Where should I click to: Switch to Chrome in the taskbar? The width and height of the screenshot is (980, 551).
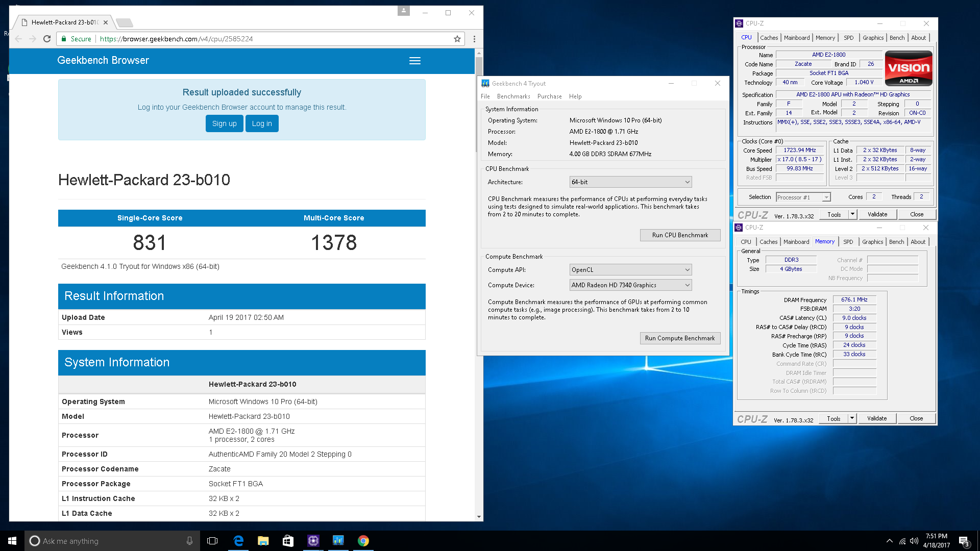[363, 541]
